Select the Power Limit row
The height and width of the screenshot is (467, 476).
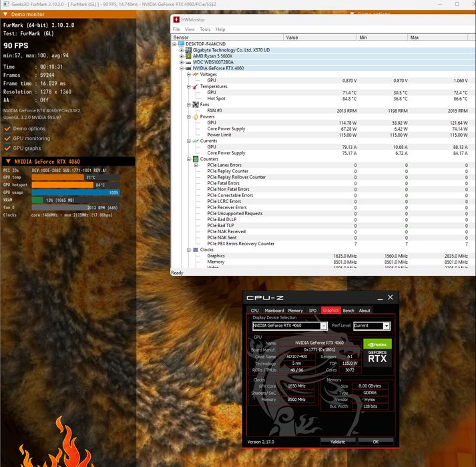click(x=324, y=135)
